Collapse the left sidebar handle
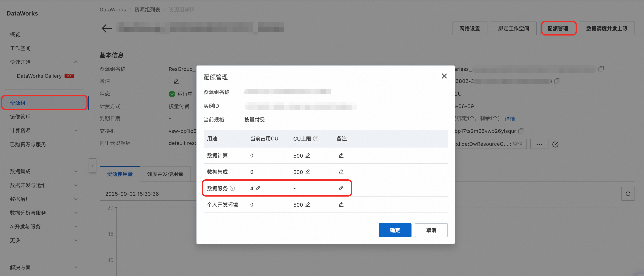 [x=93, y=166]
